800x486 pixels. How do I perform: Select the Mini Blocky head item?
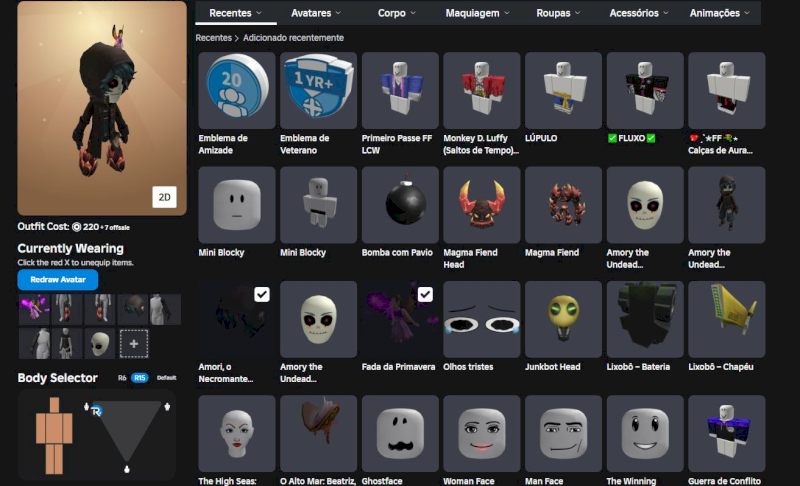coord(237,204)
